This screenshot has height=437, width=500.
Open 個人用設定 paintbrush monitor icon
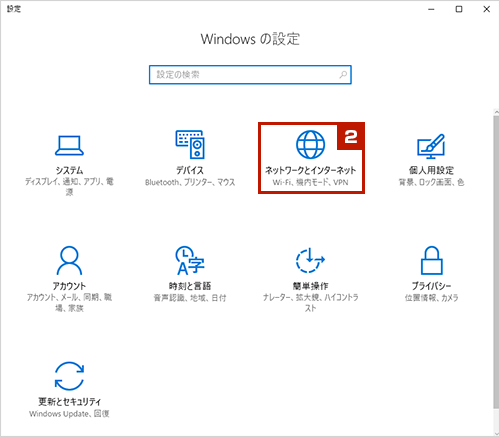click(431, 146)
